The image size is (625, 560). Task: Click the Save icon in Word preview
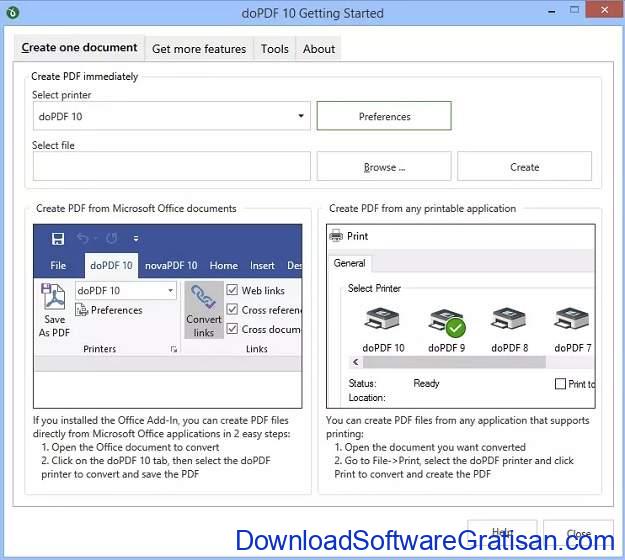point(58,239)
